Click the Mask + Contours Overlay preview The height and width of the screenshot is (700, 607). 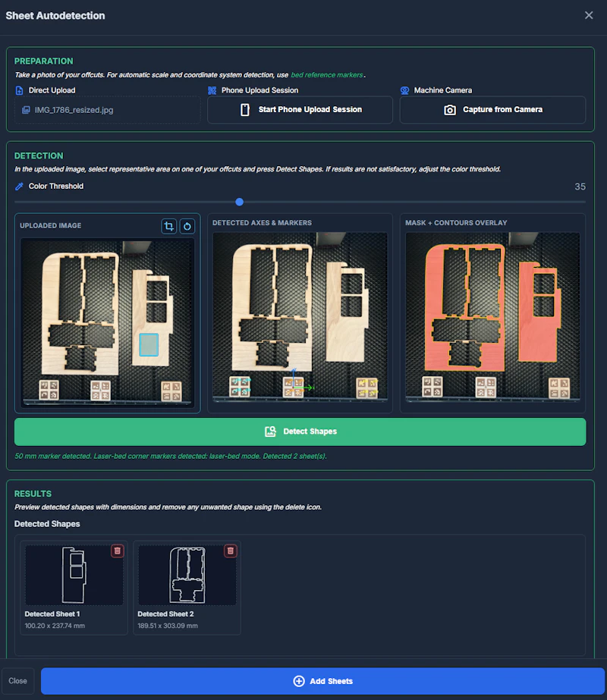point(492,317)
